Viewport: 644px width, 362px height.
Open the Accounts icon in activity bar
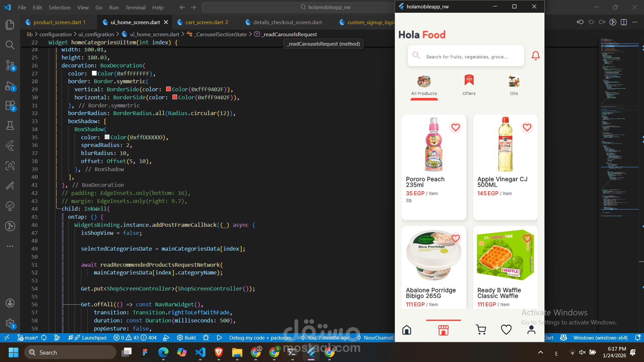pos(10,303)
